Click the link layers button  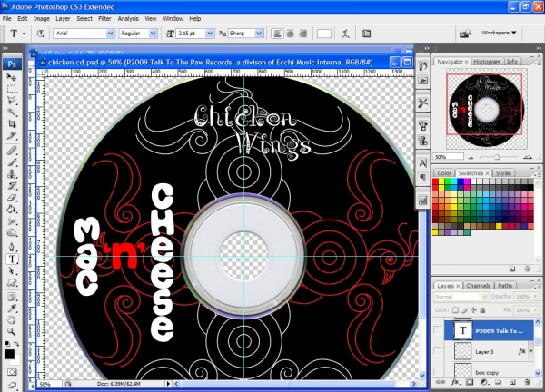point(440,382)
